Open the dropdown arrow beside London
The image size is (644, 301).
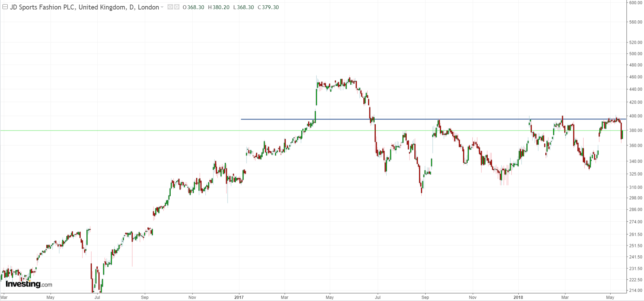tap(162, 7)
